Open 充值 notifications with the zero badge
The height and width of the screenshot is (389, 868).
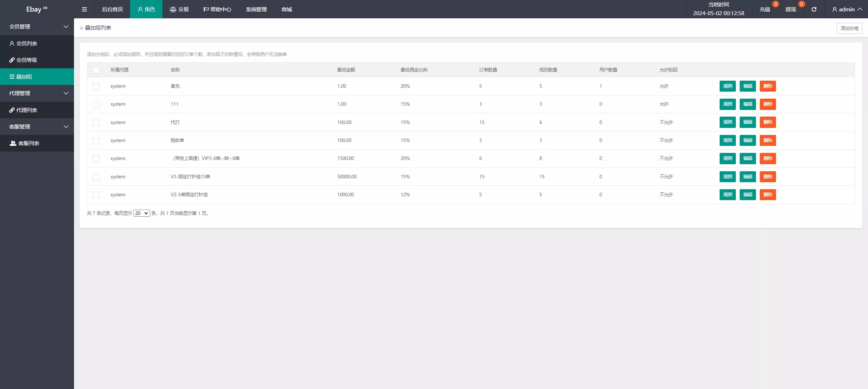point(765,9)
